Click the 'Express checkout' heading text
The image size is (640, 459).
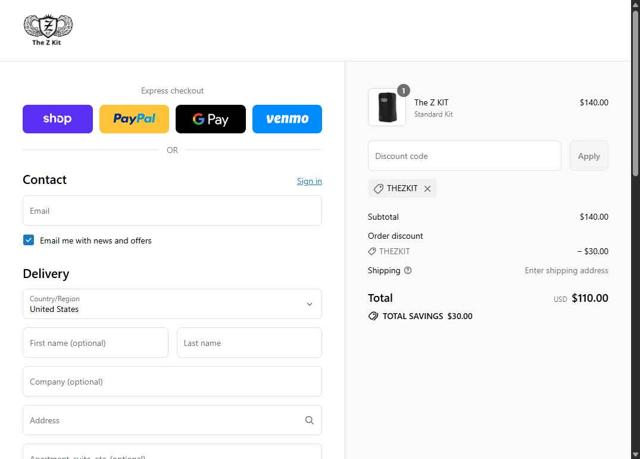(x=172, y=91)
